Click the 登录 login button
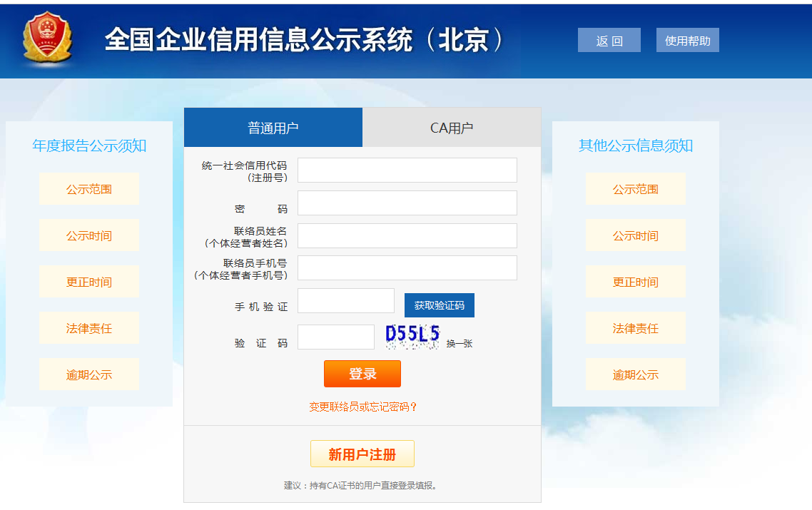The height and width of the screenshot is (510, 812). click(x=362, y=373)
